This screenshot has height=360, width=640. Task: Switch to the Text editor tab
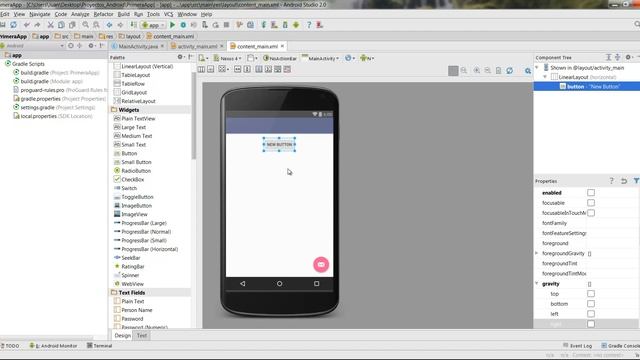tap(142, 336)
